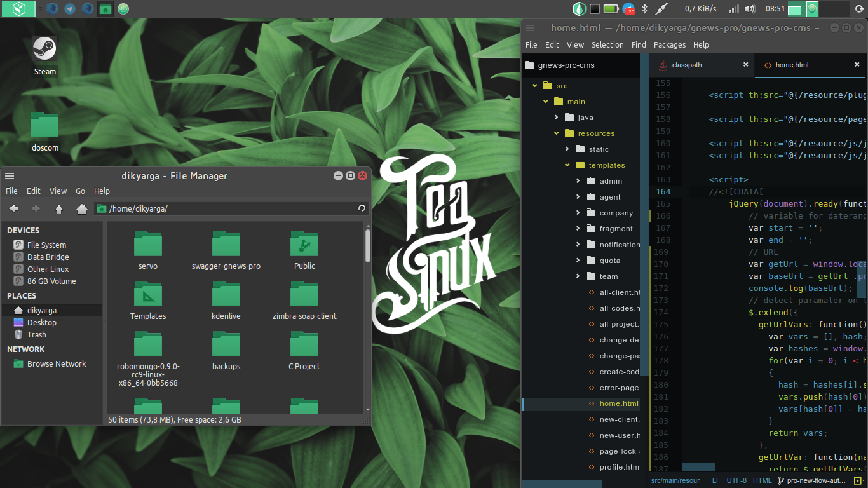
Task: Select the servo folder
Action: pos(148,250)
